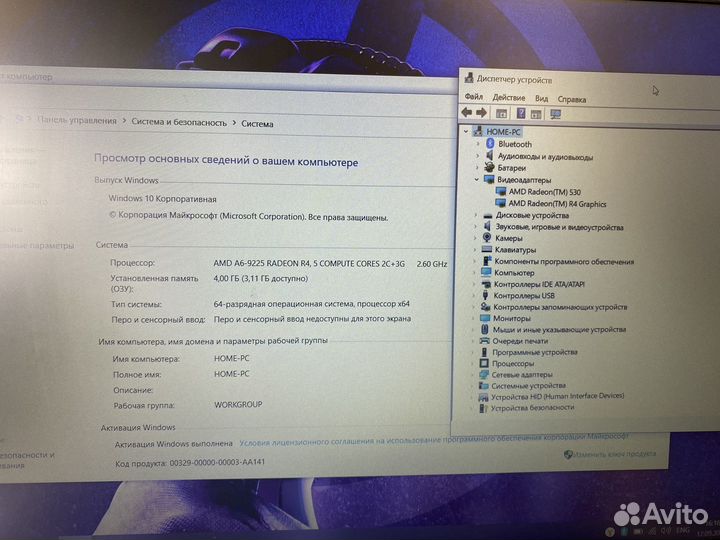This screenshot has width=720, height=540.
Task: Click Активация Windows выполнена text
Action: (174, 444)
